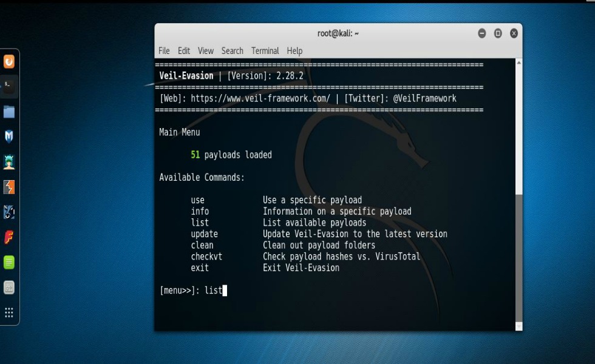This screenshot has height=364, width=595.
Task: Click the 'checkvt' command name
Action: click(207, 257)
